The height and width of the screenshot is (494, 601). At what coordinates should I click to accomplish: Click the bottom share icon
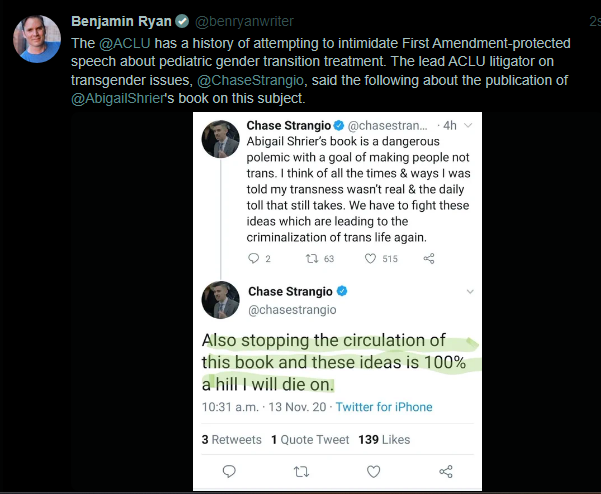click(446, 470)
